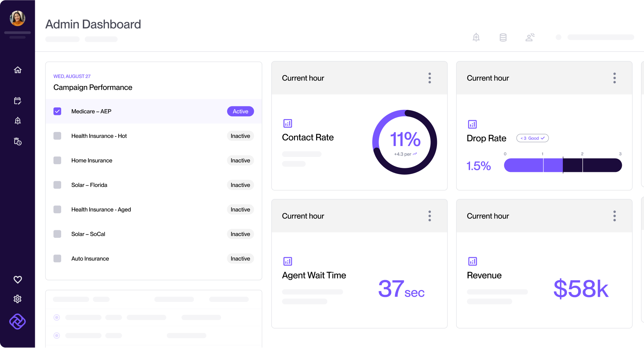The image size is (644, 348).
Task: Click the Contact Rate card title
Action: (x=308, y=137)
